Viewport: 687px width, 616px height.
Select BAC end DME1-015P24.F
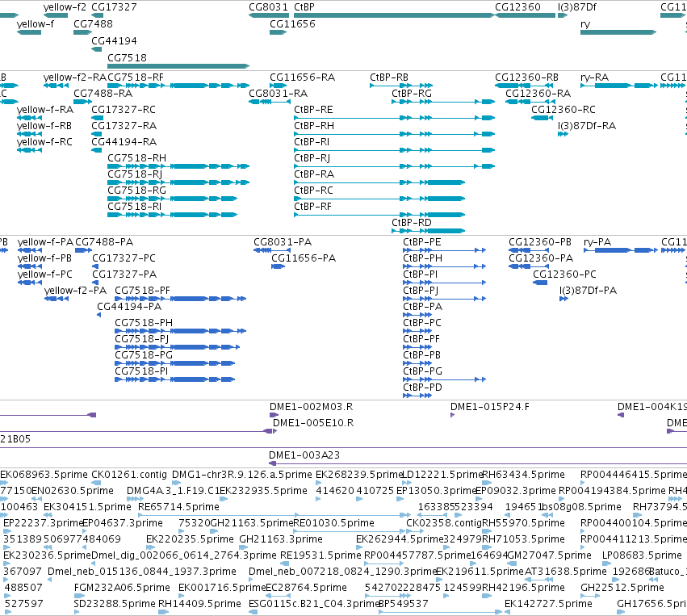(x=490, y=407)
